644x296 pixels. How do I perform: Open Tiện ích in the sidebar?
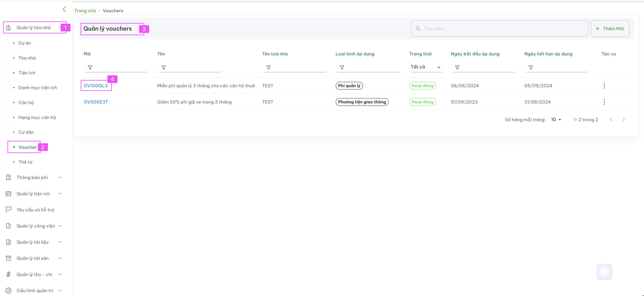27,73
